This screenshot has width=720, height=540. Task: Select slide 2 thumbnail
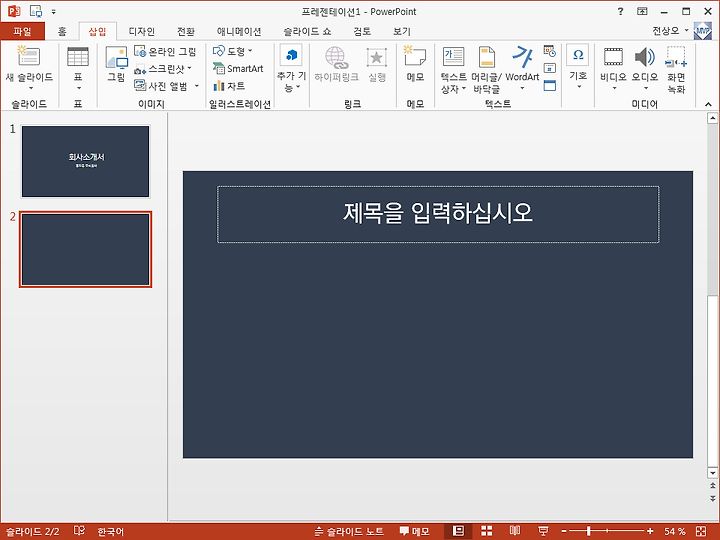85,249
